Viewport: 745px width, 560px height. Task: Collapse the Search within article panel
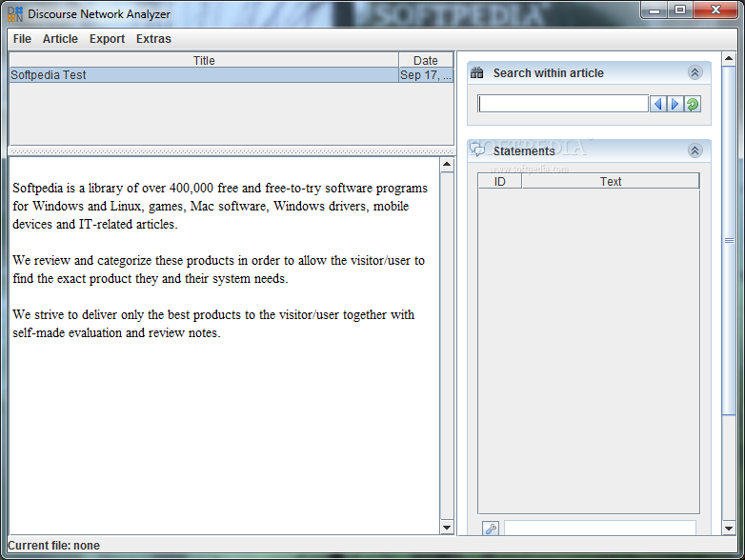(695, 72)
